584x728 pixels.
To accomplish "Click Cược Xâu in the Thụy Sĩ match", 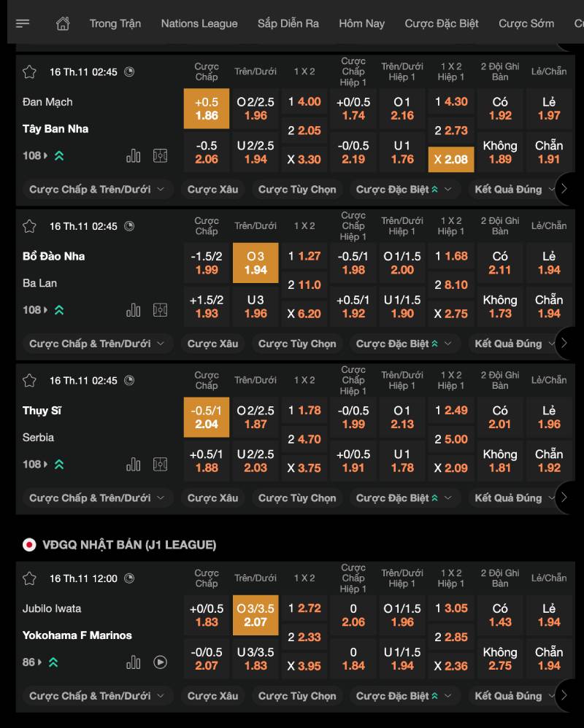I will coord(212,498).
